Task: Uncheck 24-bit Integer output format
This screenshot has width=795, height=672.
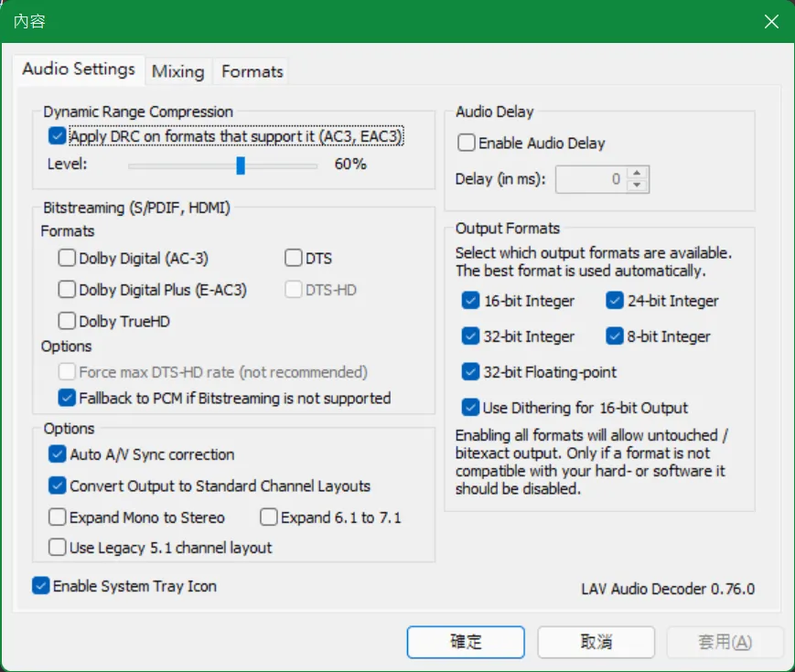Action: [x=615, y=301]
